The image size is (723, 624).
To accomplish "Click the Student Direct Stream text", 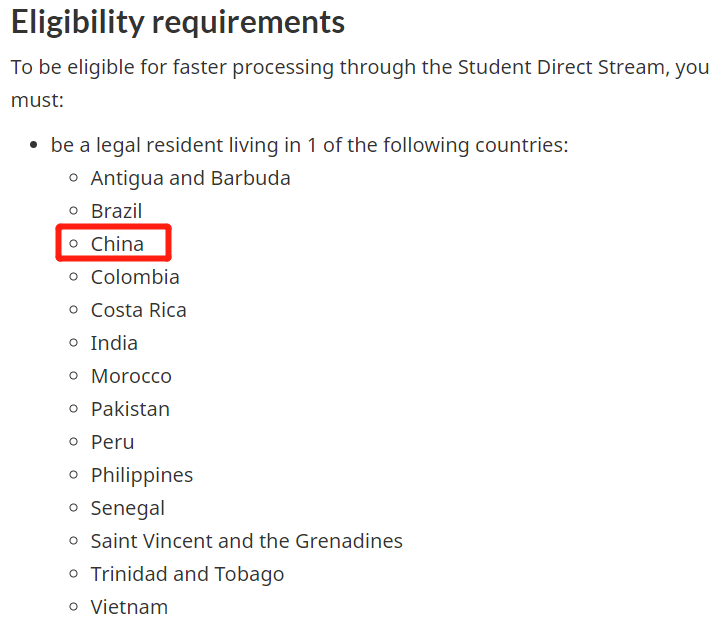I will (x=547, y=68).
